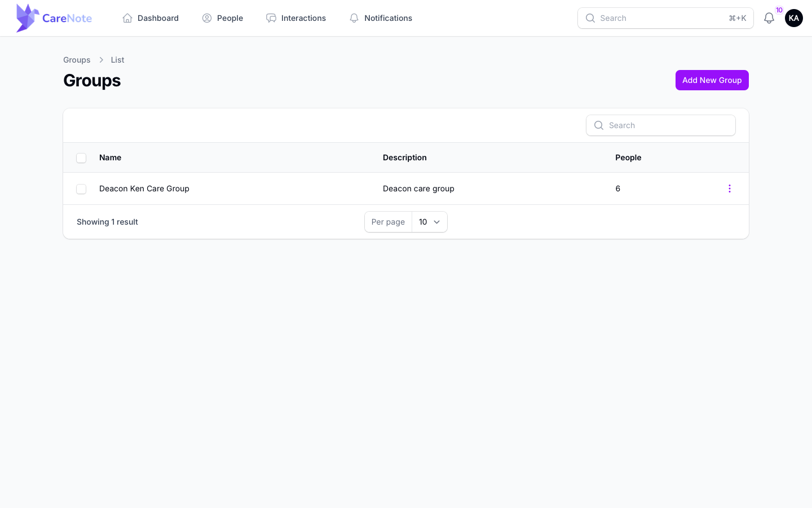Image resolution: width=812 pixels, height=508 pixels.
Task: Open the Deacon Ken Care Group row
Action: [406, 189]
